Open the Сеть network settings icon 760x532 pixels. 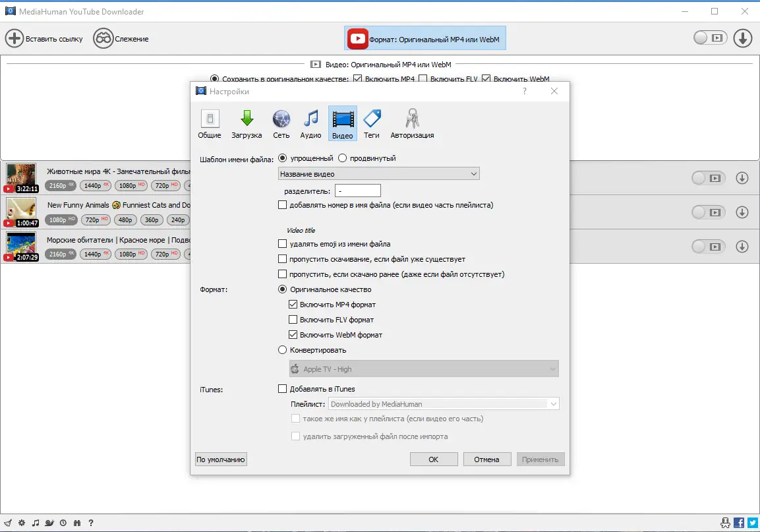coord(281,123)
